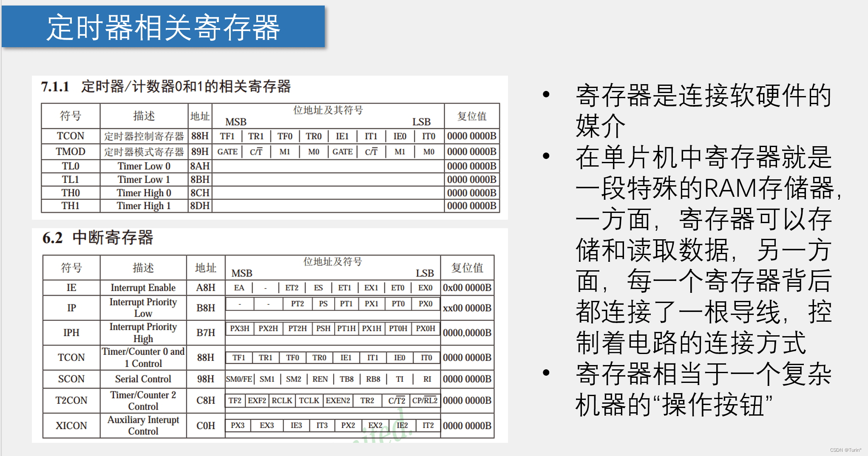
Task: Click the EXEN2 bit cell
Action: point(338,400)
